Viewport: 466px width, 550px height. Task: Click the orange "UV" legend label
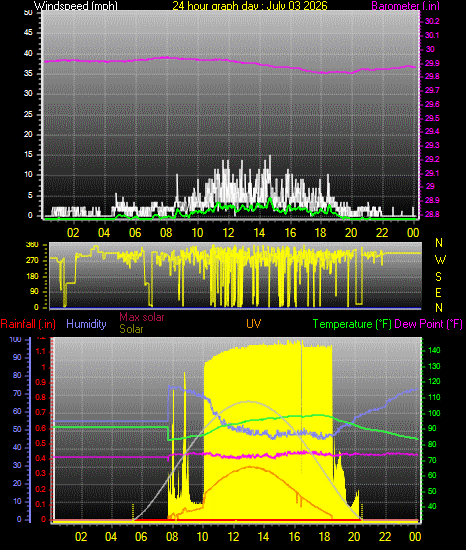254,323
